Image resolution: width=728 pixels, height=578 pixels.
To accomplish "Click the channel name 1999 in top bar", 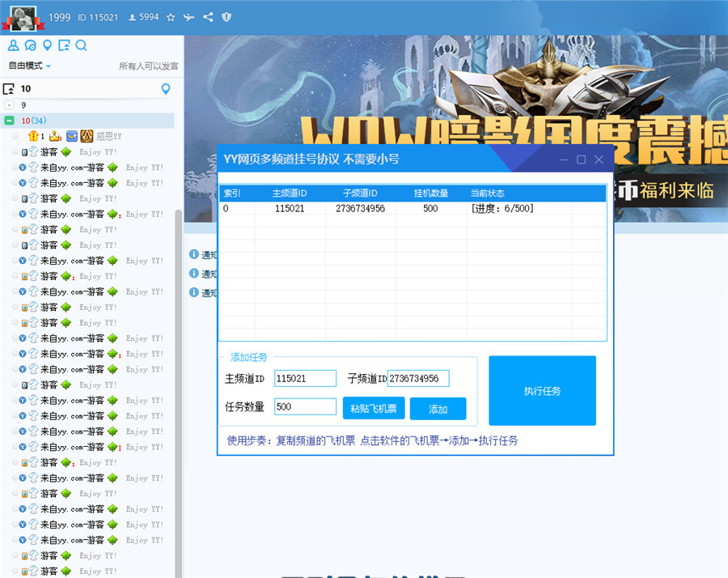I will pyautogui.click(x=59, y=17).
